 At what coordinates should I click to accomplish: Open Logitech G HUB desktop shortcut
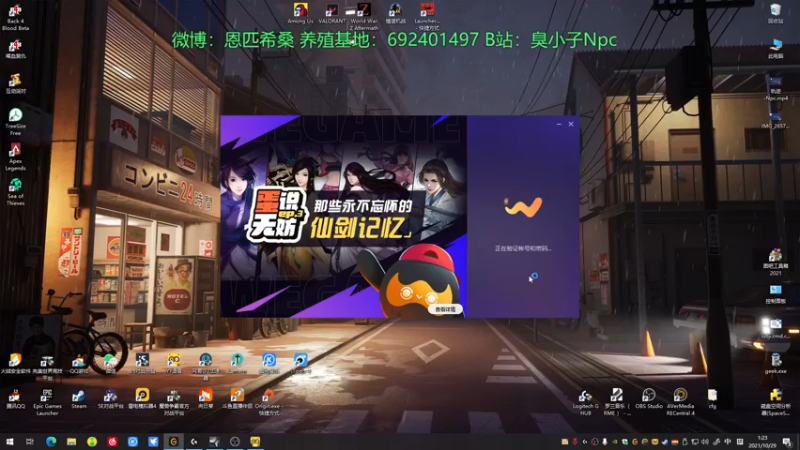(x=585, y=402)
